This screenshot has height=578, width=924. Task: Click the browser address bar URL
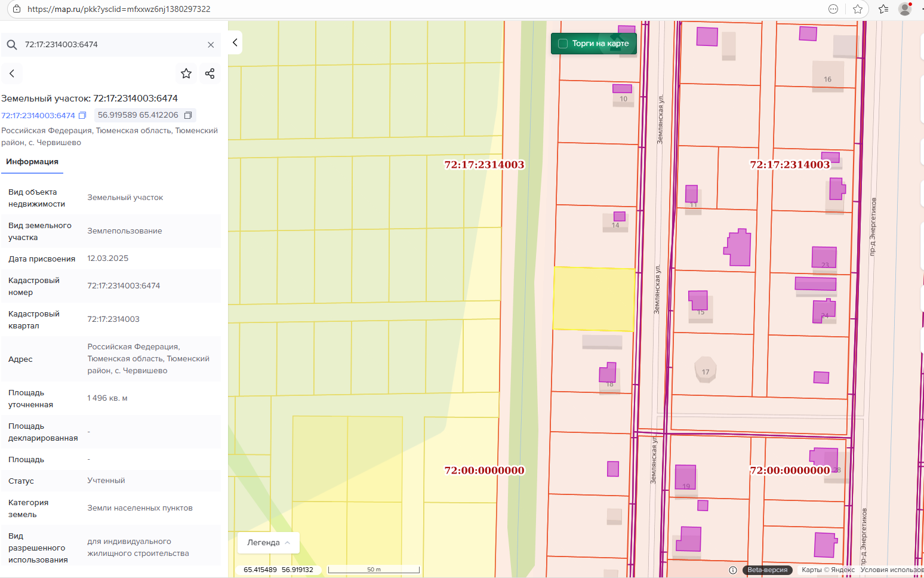click(x=119, y=9)
